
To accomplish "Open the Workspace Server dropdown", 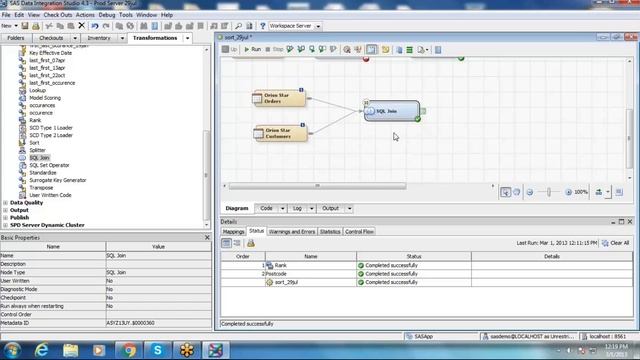I will (318, 26).
